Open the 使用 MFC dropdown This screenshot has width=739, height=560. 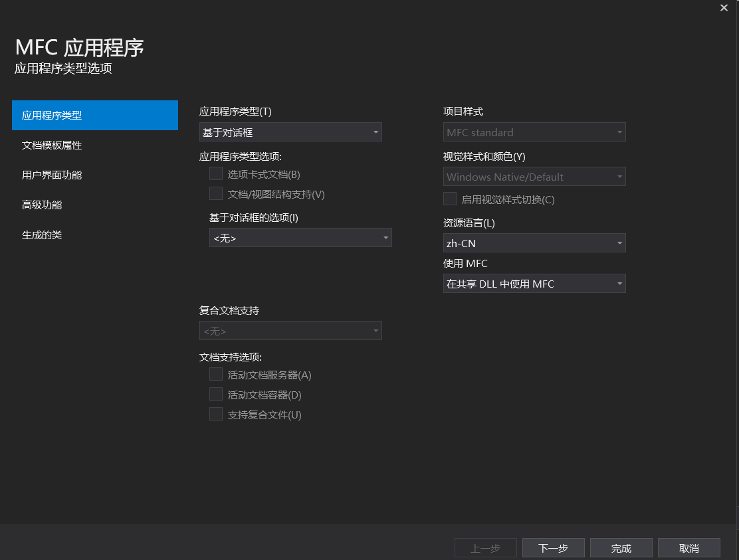[534, 283]
